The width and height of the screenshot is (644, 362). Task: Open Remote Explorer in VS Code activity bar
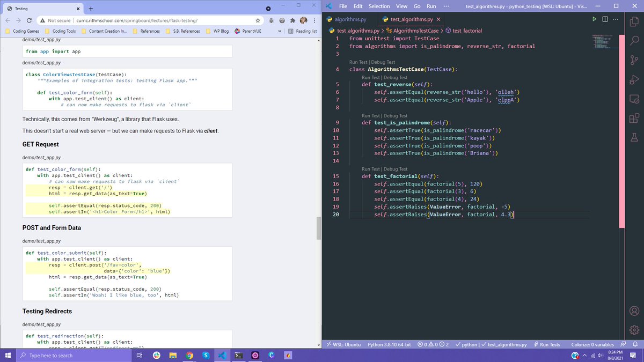[634, 99]
